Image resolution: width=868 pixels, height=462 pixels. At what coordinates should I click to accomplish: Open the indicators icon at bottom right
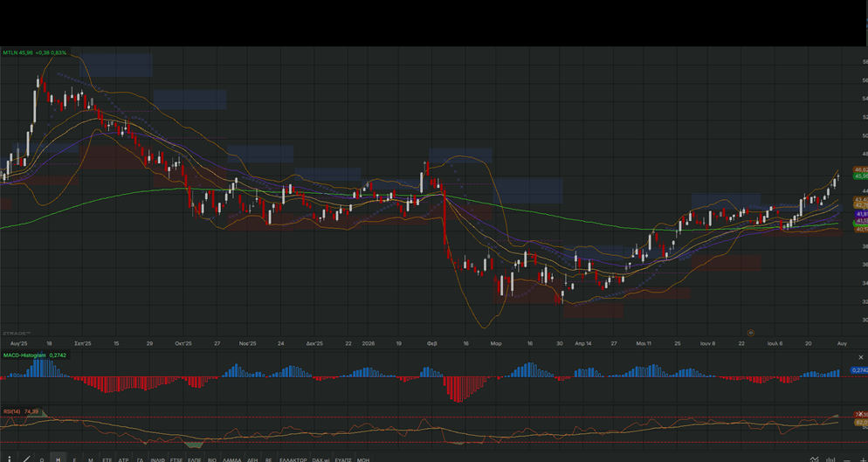(x=815, y=459)
